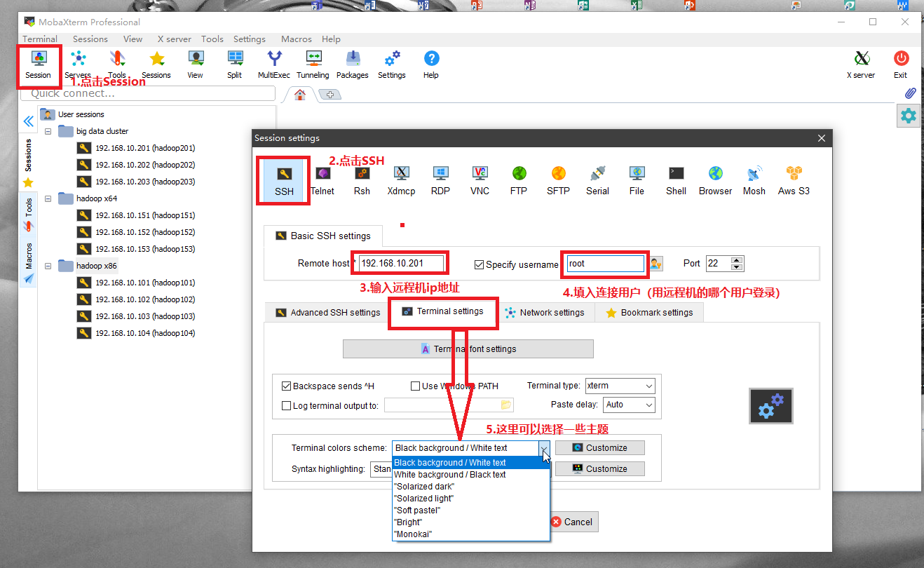Click the Help toolbar icon
Viewport: 924px width, 568px height.
pyautogui.click(x=431, y=65)
